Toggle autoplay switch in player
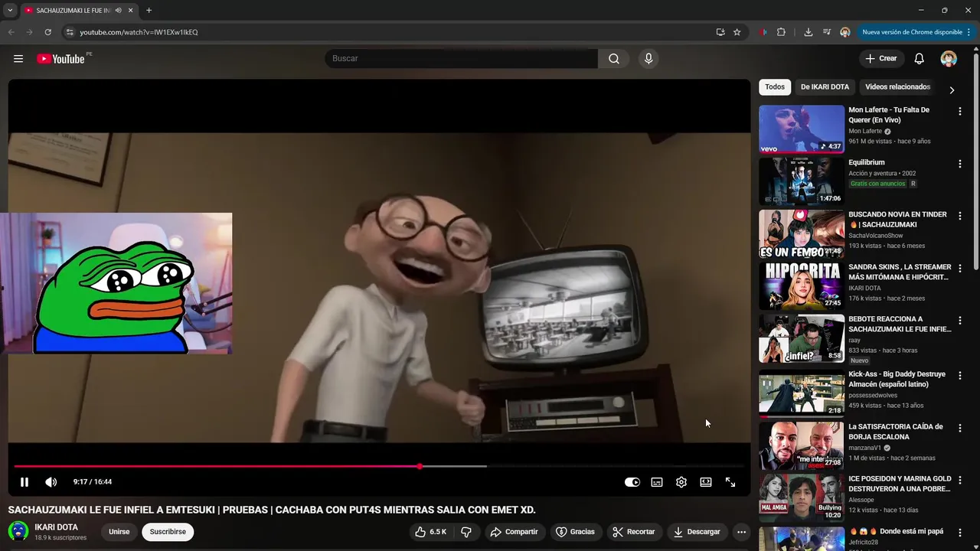The image size is (980, 551). click(x=632, y=482)
